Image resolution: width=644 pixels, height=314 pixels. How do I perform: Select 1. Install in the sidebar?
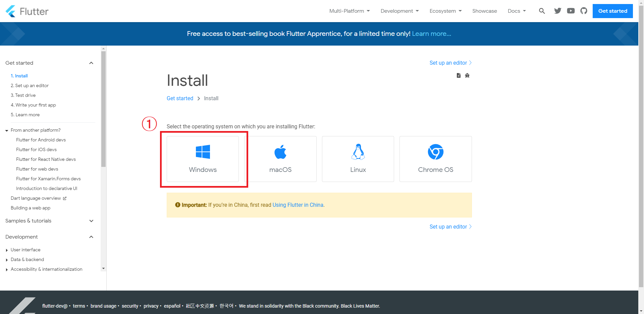(x=19, y=76)
